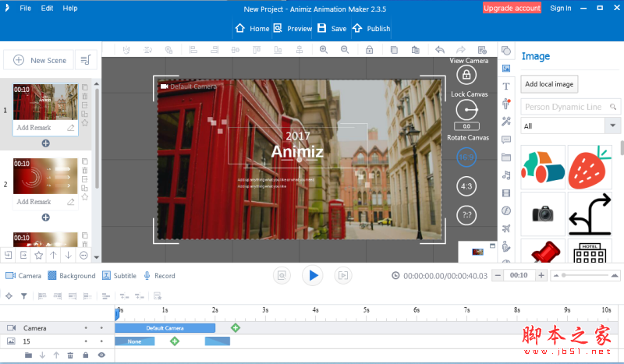This screenshot has width=624, height=364.
Task: Click Upgrade account button
Action: (512, 8)
